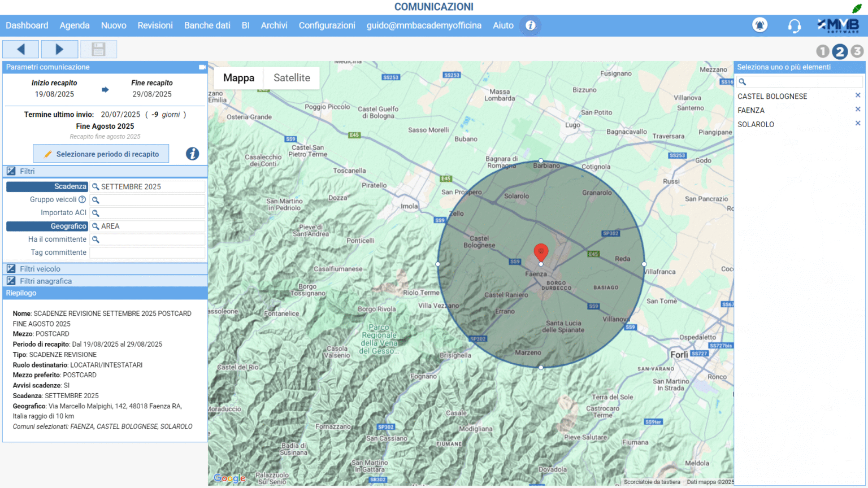Screen dimensions: 868x488
Task: Click the forward arrow navigation button
Action: pos(59,49)
